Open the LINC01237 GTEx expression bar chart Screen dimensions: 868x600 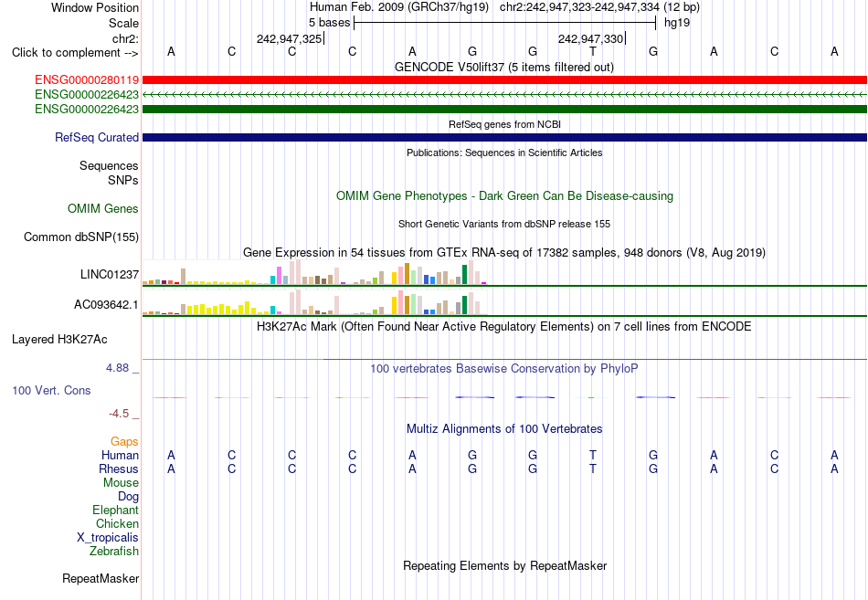314,272
